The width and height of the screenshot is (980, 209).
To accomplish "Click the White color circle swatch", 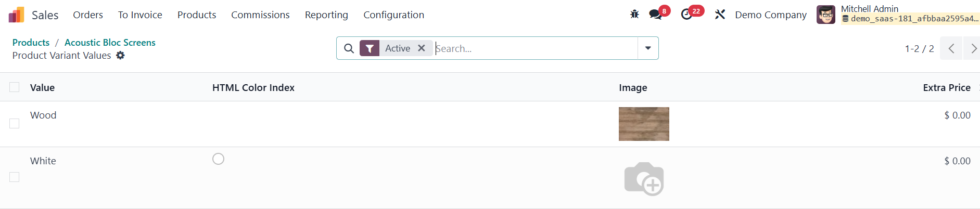I will tap(219, 159).
